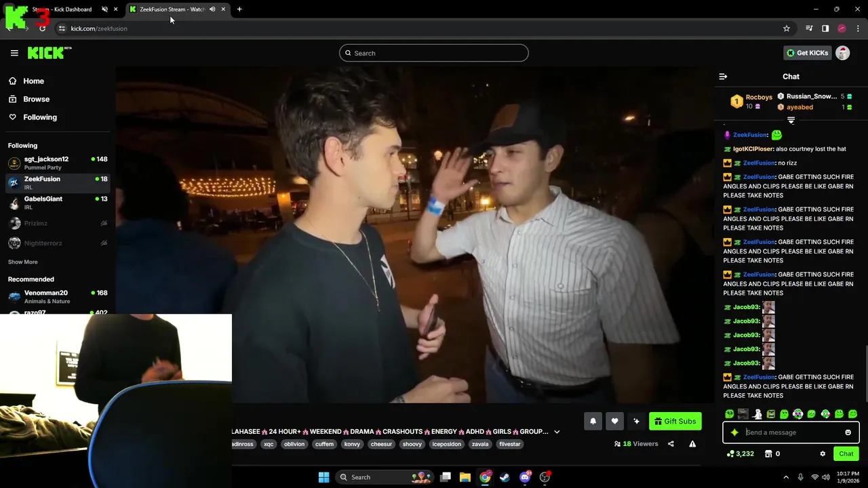
Task: Click the address bar URL kick.com/zeekfusion
Action: 99,28
